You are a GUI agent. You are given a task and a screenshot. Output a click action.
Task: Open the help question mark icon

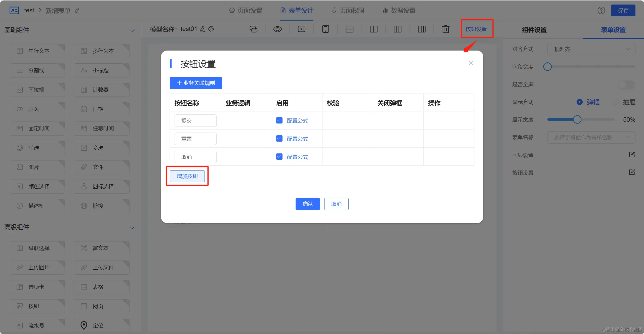click(601, 11)
